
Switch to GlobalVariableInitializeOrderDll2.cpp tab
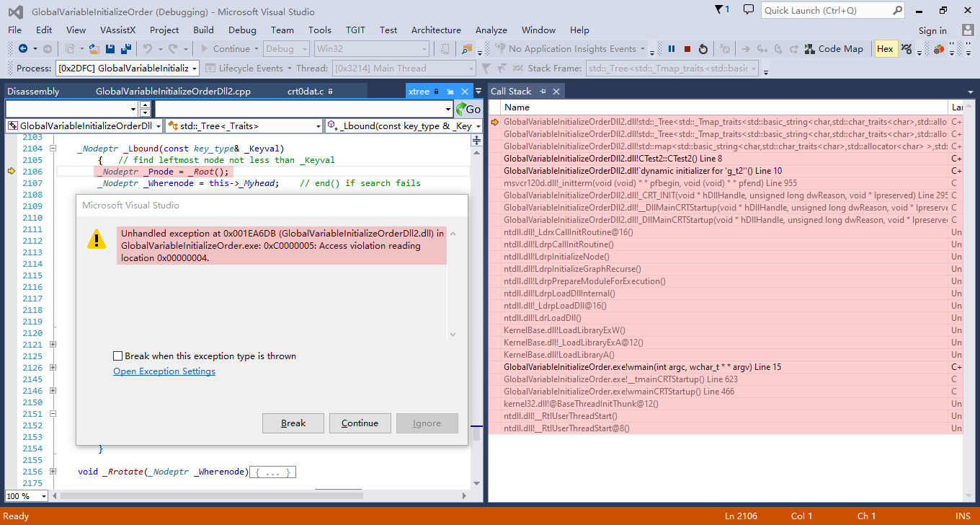tap(174, 92)
